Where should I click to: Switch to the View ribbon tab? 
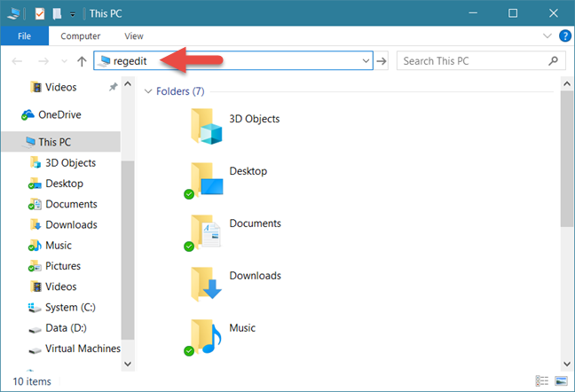tap(134, 35)
